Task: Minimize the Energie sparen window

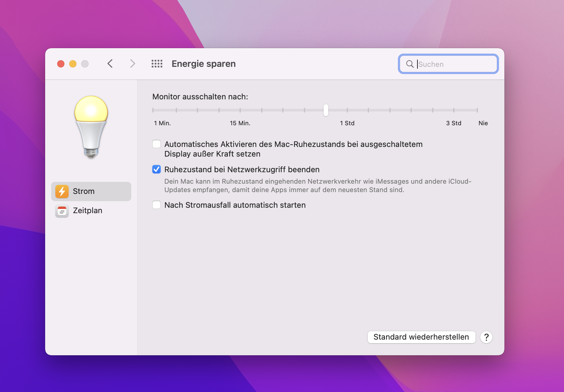Action: [73, 64]
